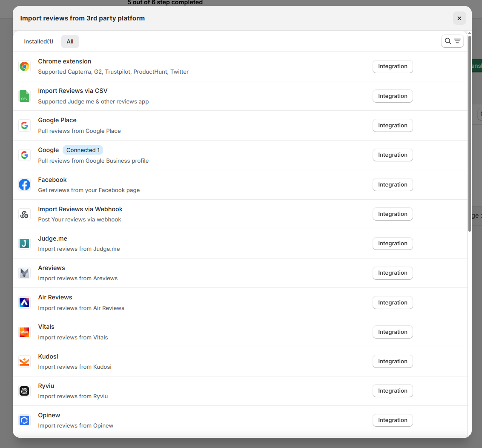This screenshot has width=482, height=448.
Task: Switch to the Installed(1) tab
Action: [x=39, y=41]
